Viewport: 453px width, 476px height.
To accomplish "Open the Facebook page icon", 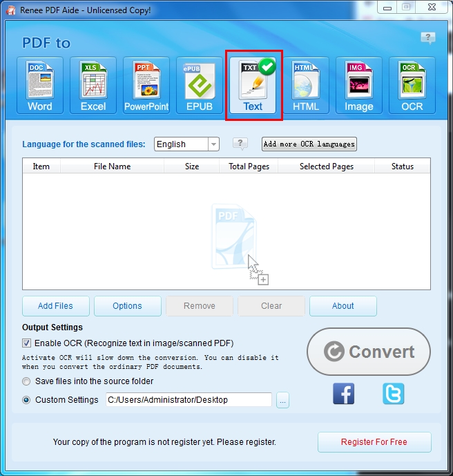I will [x=343, y=393].
